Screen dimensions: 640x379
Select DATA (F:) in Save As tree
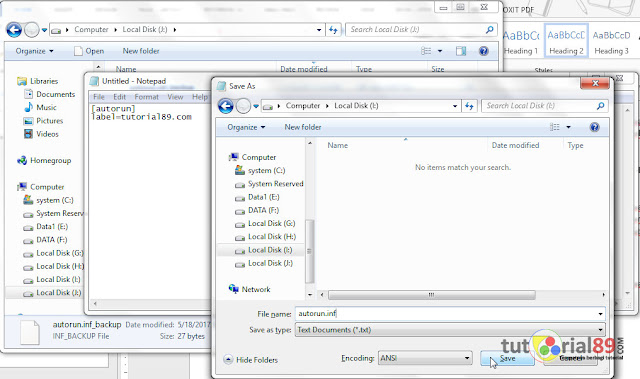[x=257, y=210]
